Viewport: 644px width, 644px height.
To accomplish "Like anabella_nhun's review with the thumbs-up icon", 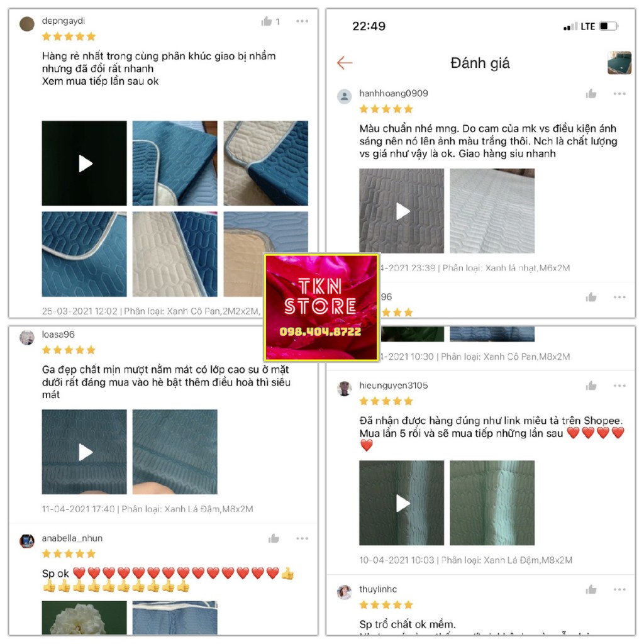I will point(274,538).
